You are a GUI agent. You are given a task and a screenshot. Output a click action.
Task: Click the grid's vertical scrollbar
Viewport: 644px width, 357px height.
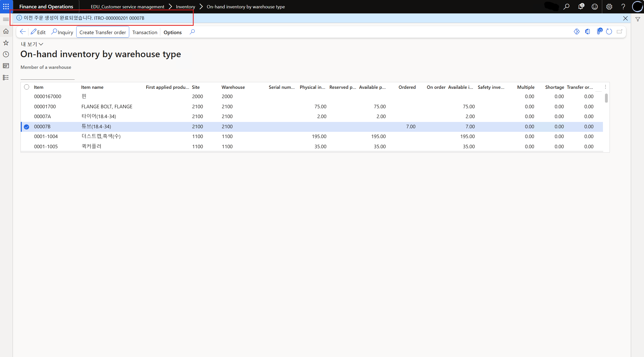(x=606, y=98)
